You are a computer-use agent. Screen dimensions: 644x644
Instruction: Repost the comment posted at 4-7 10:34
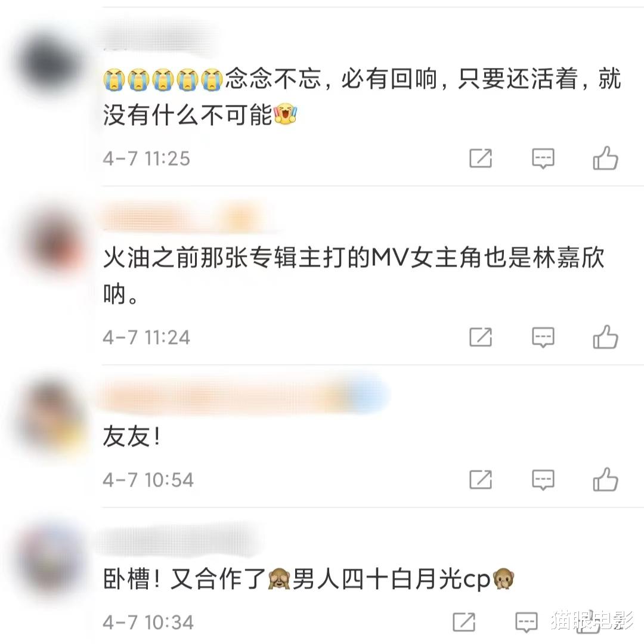464,622
